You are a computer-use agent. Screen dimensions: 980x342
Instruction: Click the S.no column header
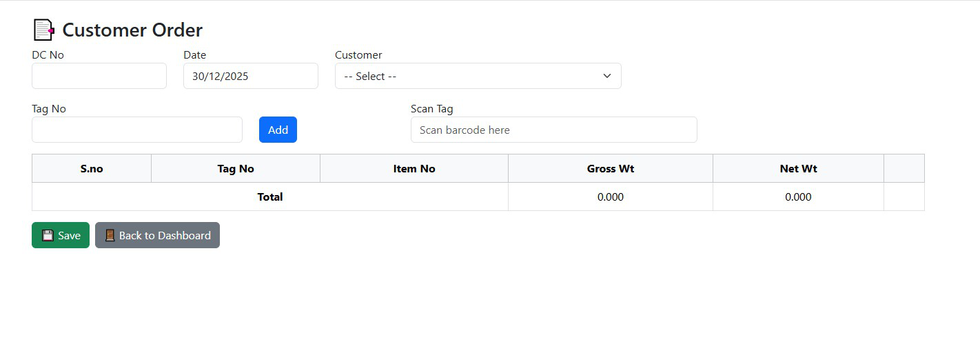point(92,168)
